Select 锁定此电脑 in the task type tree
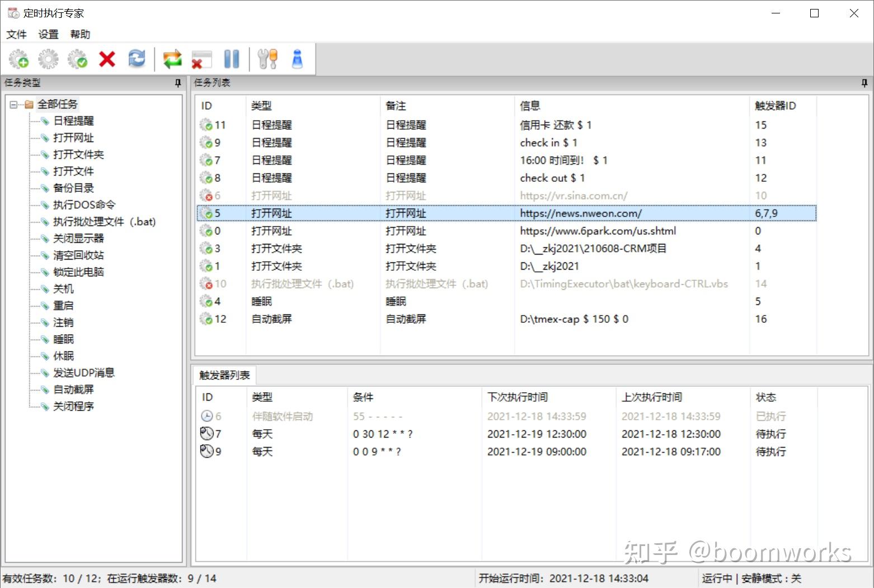 pyautogui.click(x=78, y=272)
